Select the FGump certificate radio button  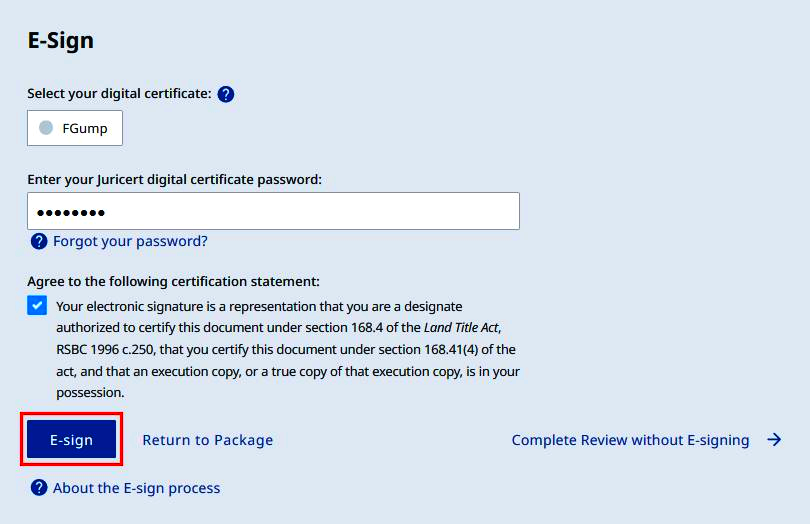coord(46,128)
